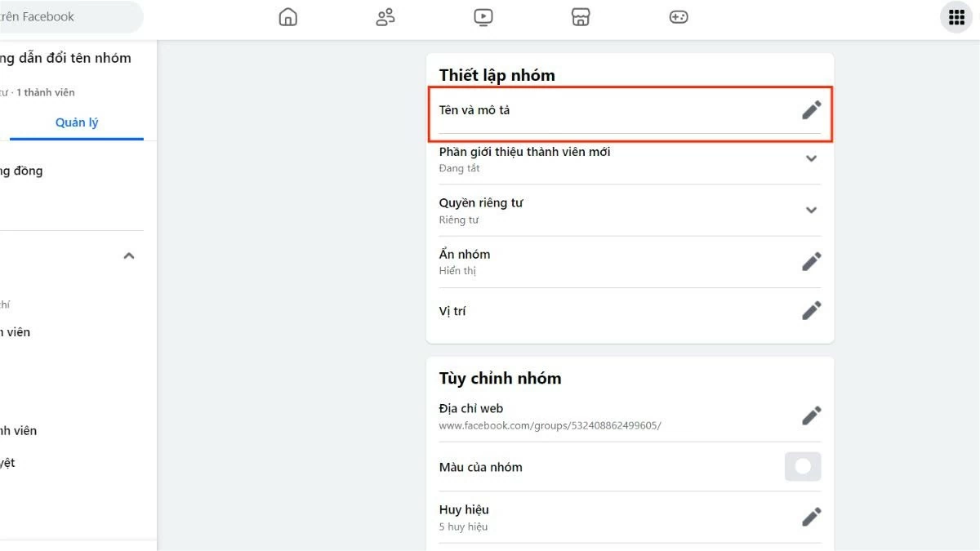Edit Vị trí using its pencil icon
Screen dimensions: 980x551
click(x=811, y=310)
